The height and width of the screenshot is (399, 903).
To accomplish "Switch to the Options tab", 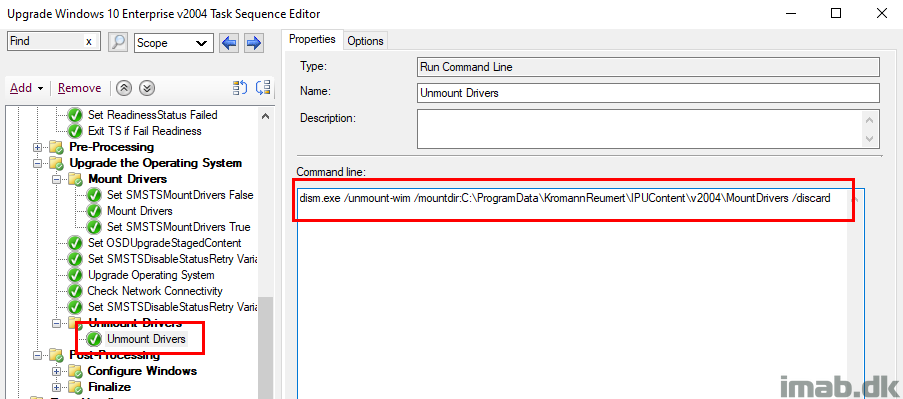I will click(x=365, y=40).
